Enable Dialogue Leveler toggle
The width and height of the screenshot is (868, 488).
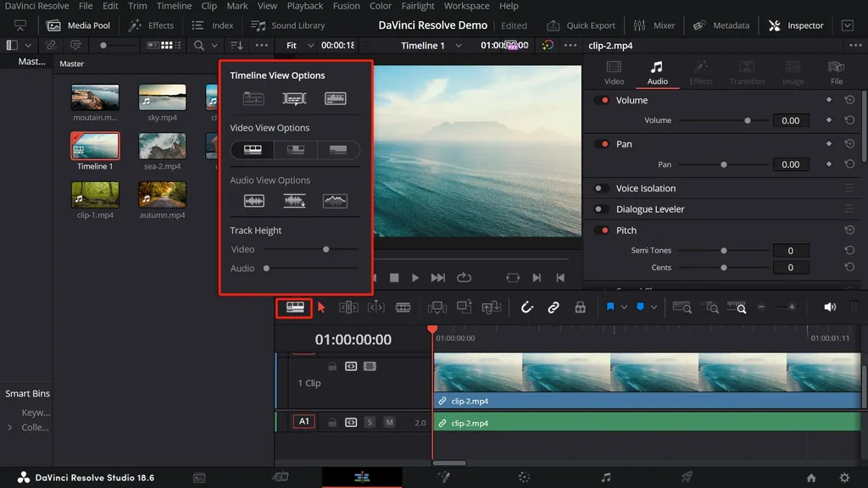pos(602,209)
